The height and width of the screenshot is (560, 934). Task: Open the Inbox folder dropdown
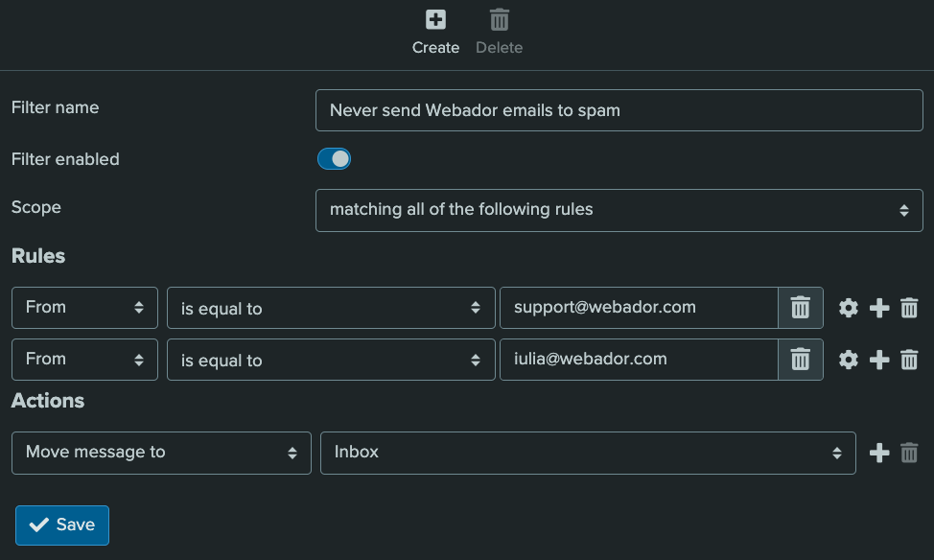coord(588,453)
